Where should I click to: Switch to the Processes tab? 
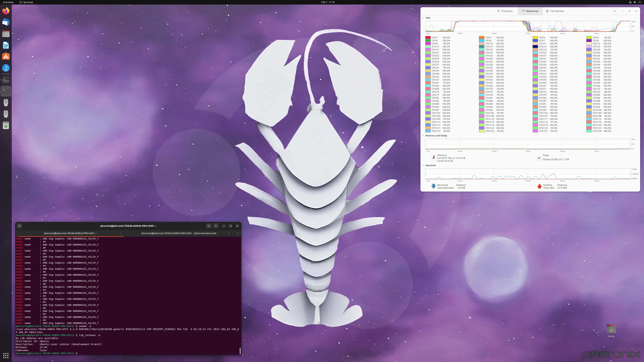(x=505, y=11)
